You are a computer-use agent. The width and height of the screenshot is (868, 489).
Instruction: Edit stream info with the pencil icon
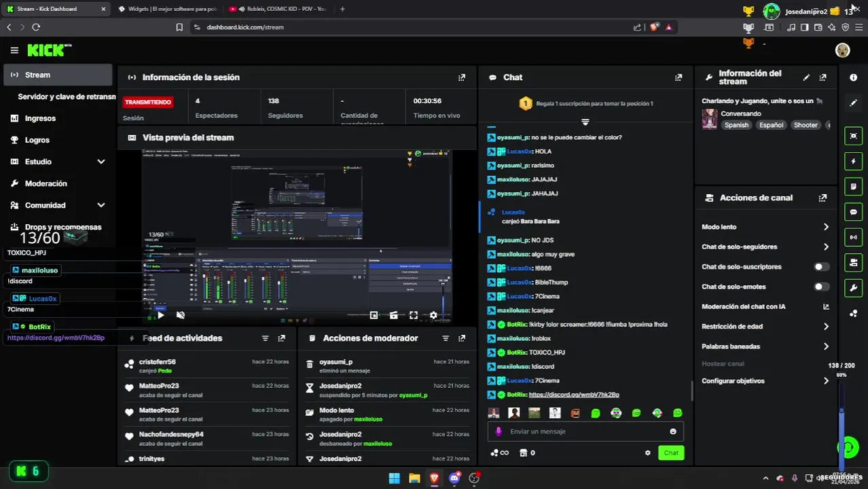click(806, 77)
